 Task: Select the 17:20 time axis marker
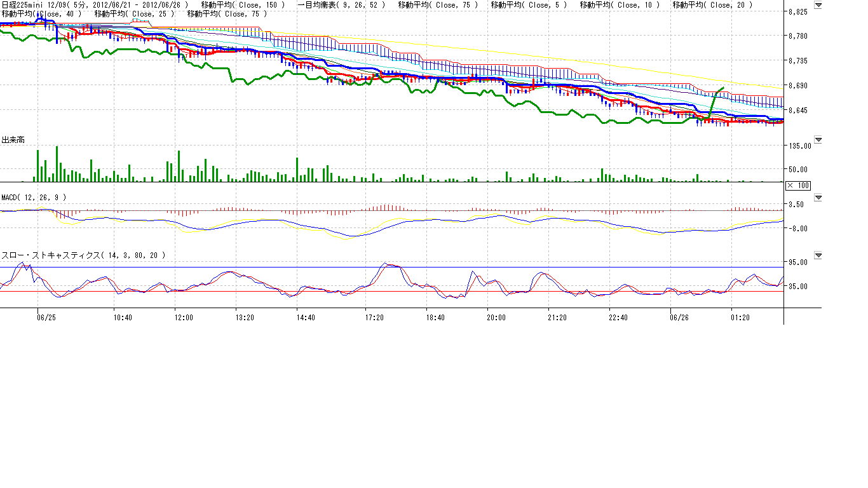coord(373,317)
